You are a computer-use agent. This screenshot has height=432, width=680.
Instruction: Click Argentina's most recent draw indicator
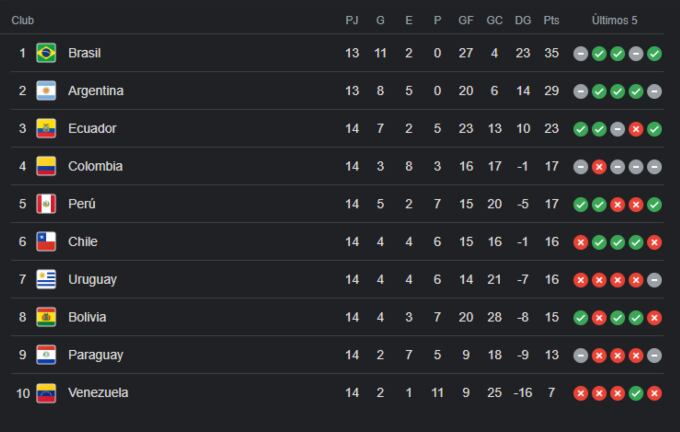coord(654,91)
